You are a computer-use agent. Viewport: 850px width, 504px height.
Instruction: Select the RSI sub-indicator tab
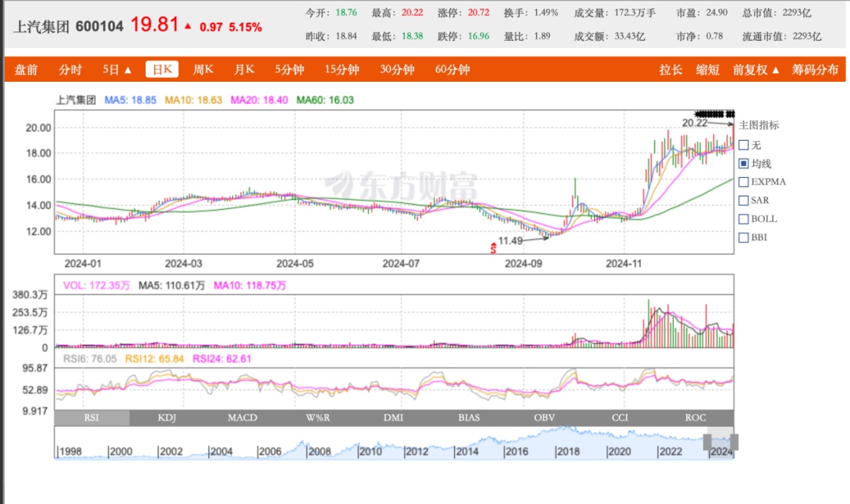tap(91, 418)
